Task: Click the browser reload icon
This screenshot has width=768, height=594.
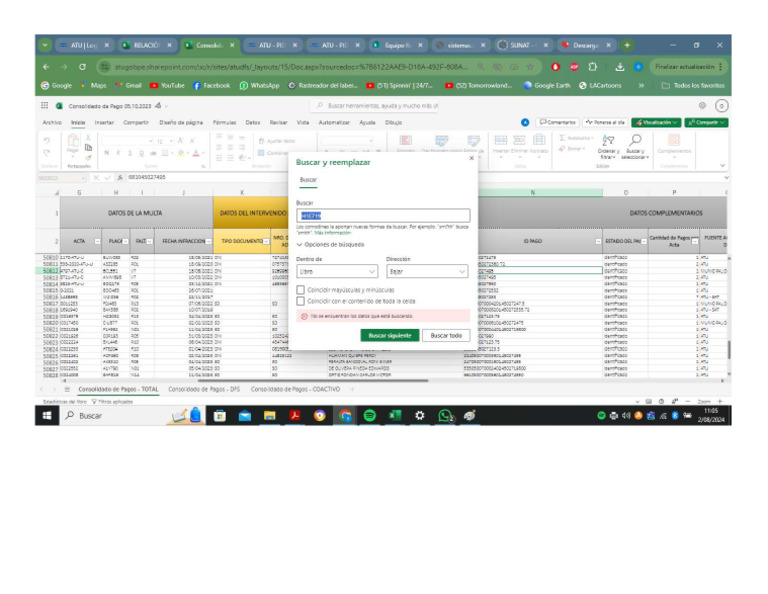Action: 82,67
